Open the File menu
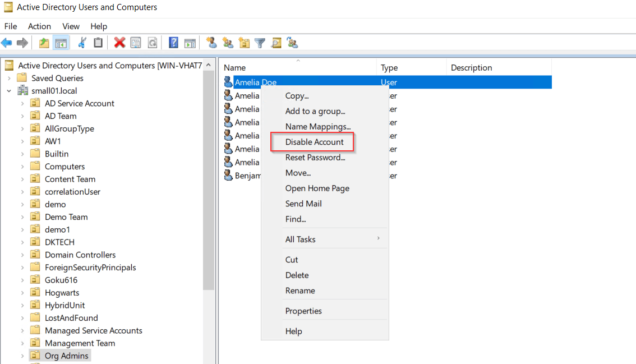This screenshot has width=636, height=364. (11, 26)
